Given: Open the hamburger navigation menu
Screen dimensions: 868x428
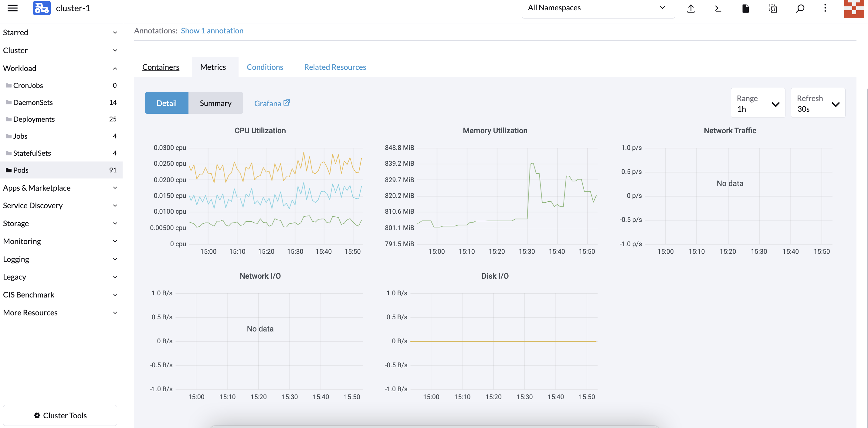Looking at the screenshot, I should 12,8.
